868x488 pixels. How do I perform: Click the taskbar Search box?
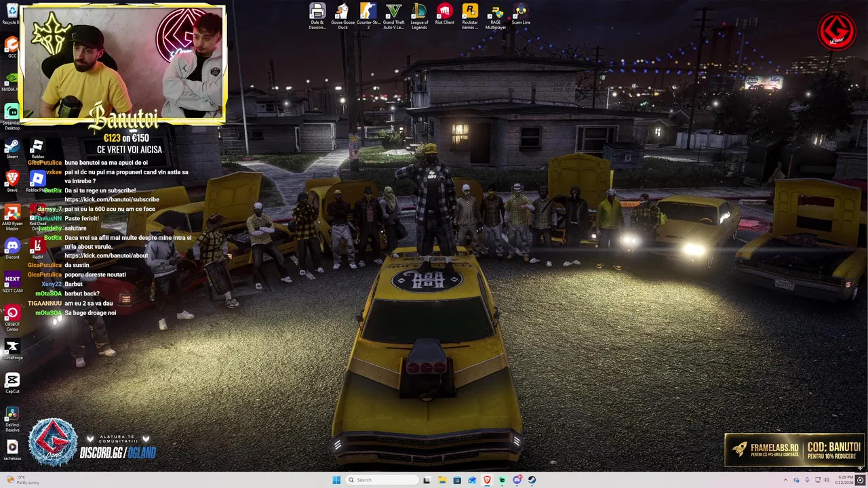[380, 480]
